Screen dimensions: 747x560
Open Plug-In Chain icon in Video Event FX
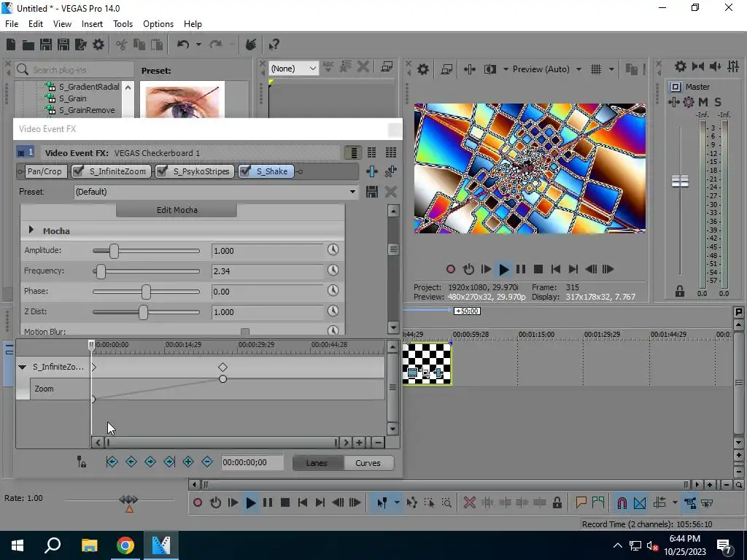coord(371,171)
